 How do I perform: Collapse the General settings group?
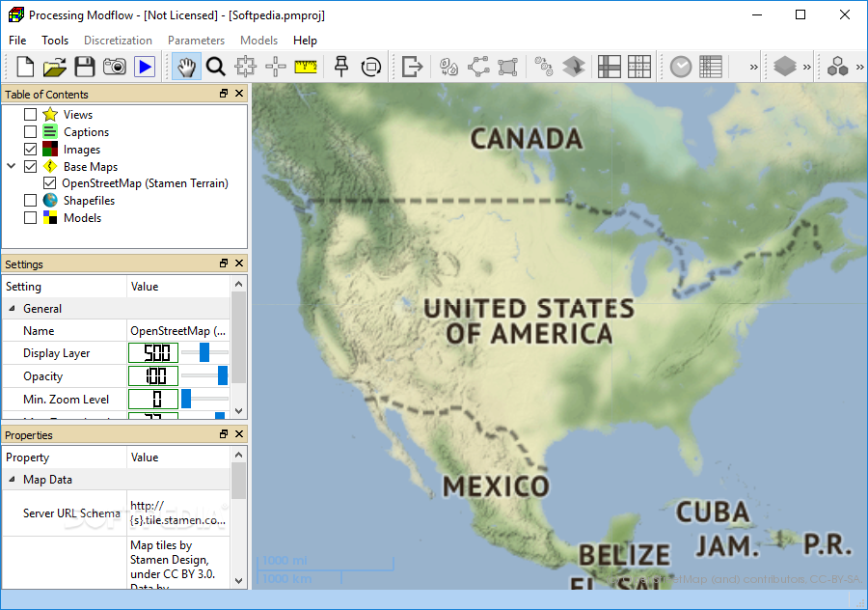tap(12, 308)
